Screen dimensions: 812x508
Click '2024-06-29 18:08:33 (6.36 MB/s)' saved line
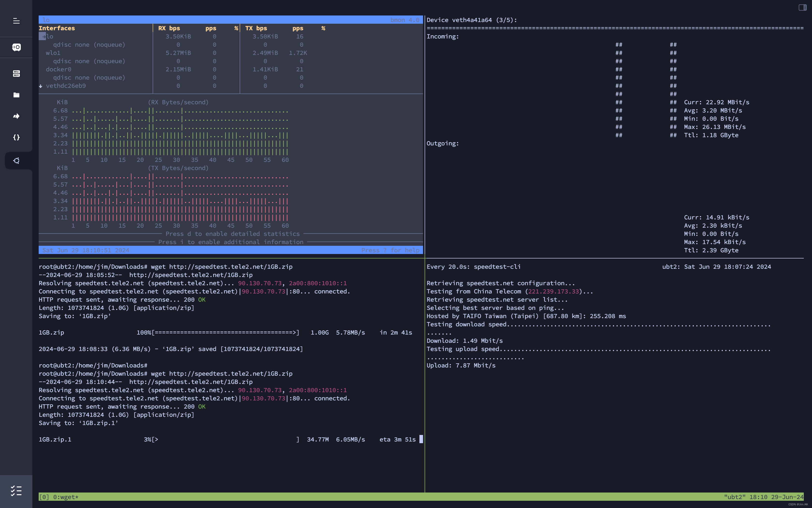pos(171,349)
